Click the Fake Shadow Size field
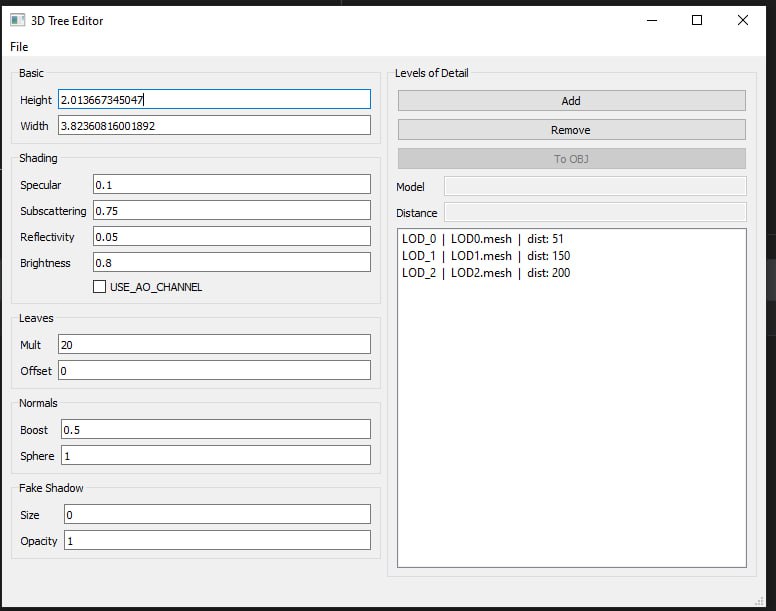This screenshot has width=776, height=611. click(x=217, y=515)
